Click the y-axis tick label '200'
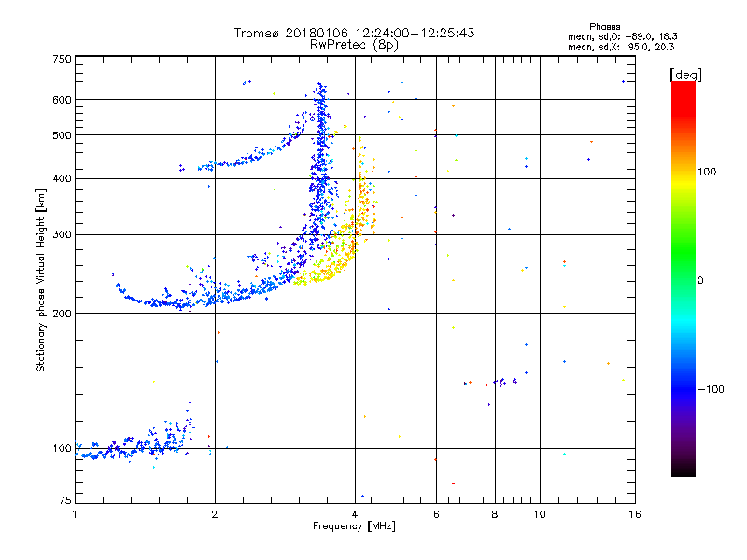 pos(62,314)
